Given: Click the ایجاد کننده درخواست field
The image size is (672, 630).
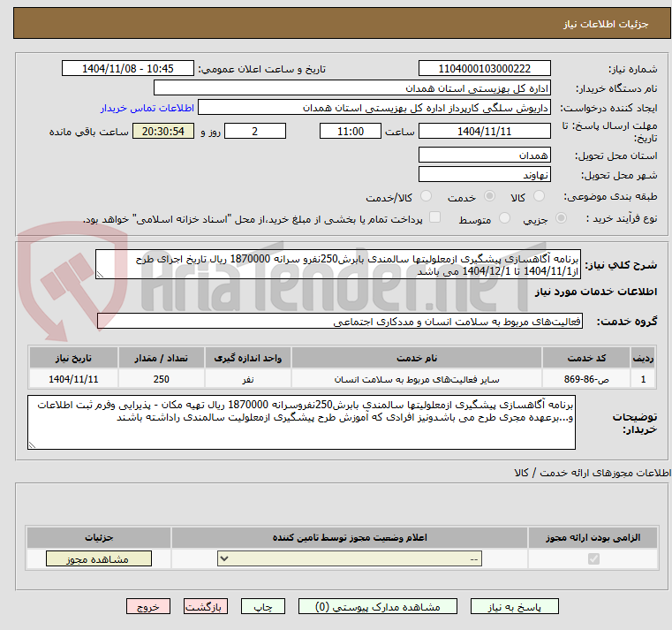Looking at the screenshot, I should [x=374, y=108].
